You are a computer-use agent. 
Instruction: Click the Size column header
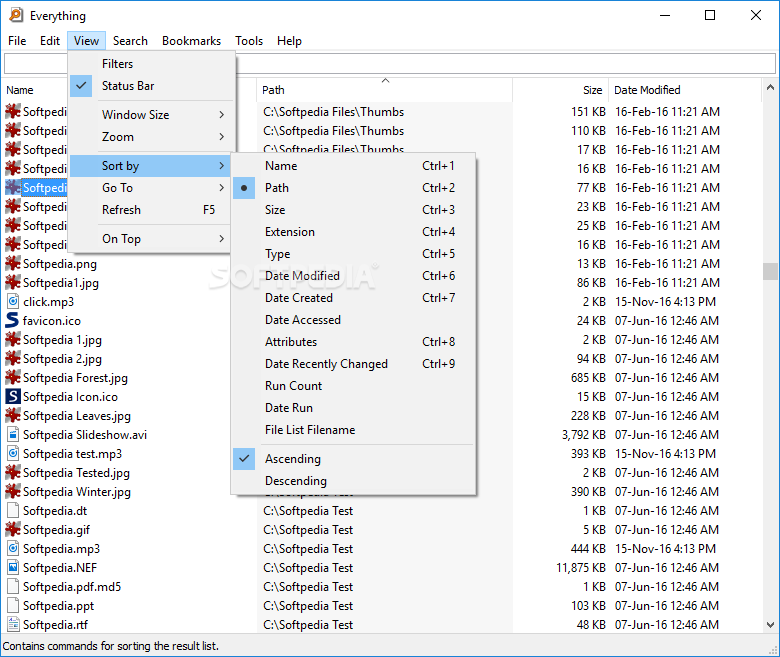pos(561,90)
